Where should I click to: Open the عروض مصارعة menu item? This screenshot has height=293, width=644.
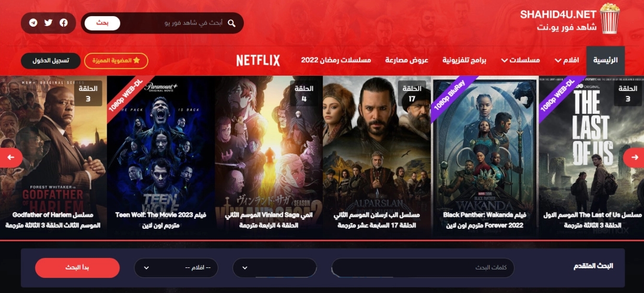[407, 61]
